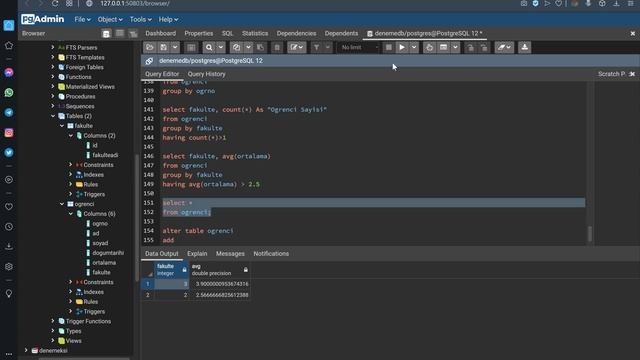Collapse the Tables (2) tree node
This screenshot has width=640, height=360.
[53, 116]
